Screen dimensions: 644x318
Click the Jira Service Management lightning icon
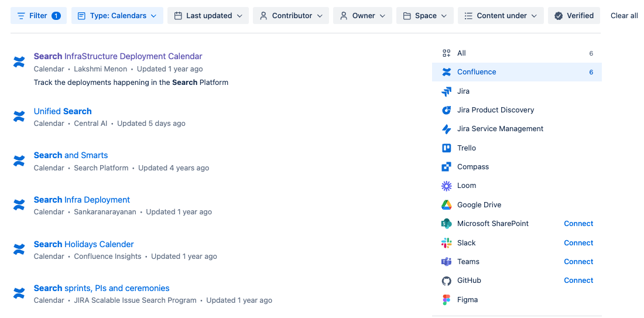(447, 129)
